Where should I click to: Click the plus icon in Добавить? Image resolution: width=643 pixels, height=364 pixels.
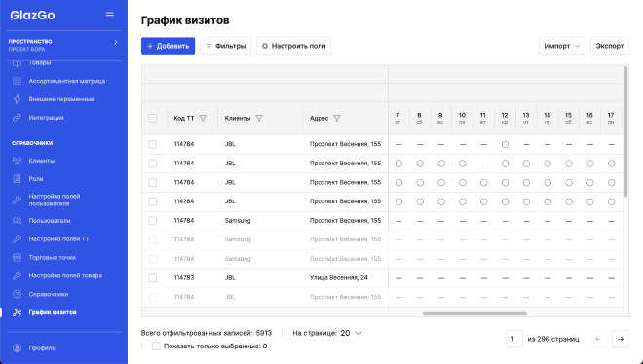pyautogui.click(x=150, y=46)
